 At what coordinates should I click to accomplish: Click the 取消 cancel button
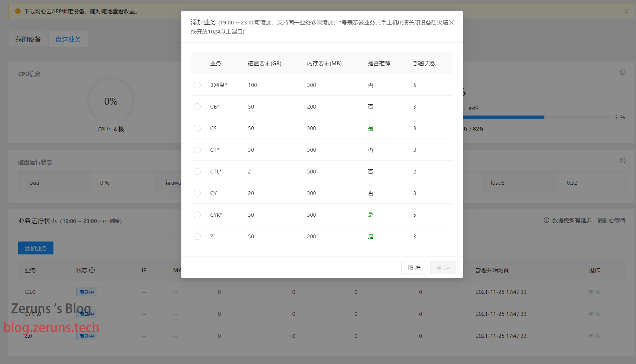(414, 268)
